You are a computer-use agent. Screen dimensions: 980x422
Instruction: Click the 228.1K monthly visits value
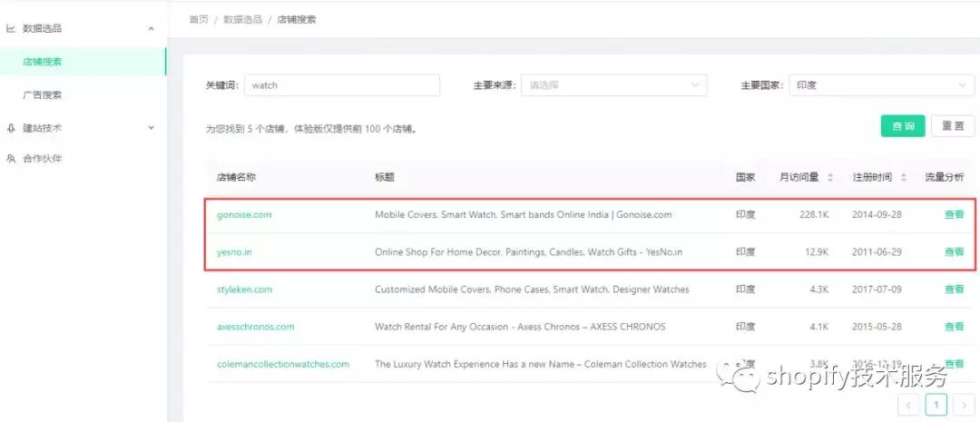[x=814, y=214]
